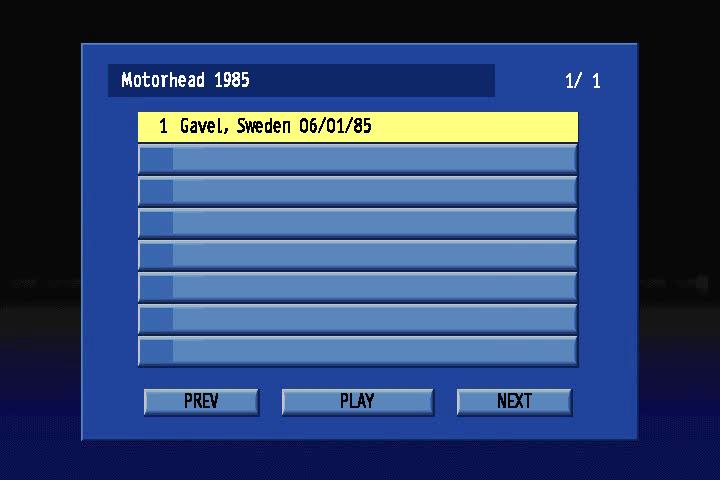This screenshot has height=480, width=720.
Task: Click track number 1 in highlighted row
Action: [163, 126]
